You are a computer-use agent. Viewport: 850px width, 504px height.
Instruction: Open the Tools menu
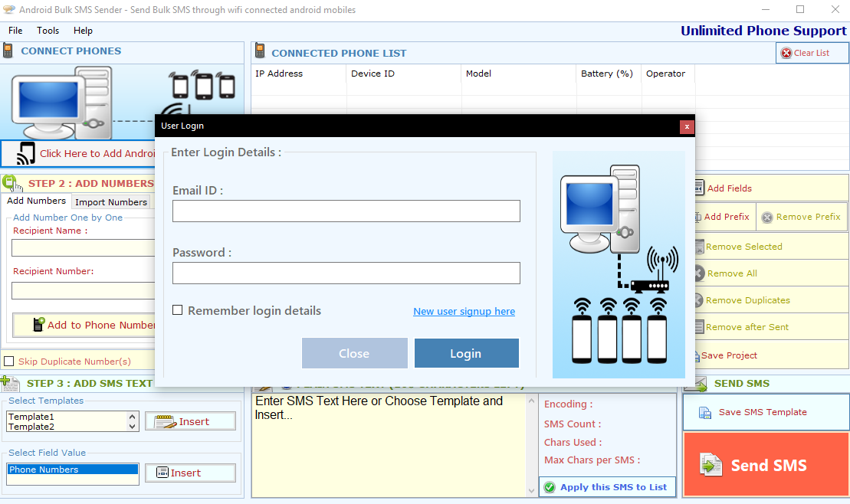coord(48,31)
